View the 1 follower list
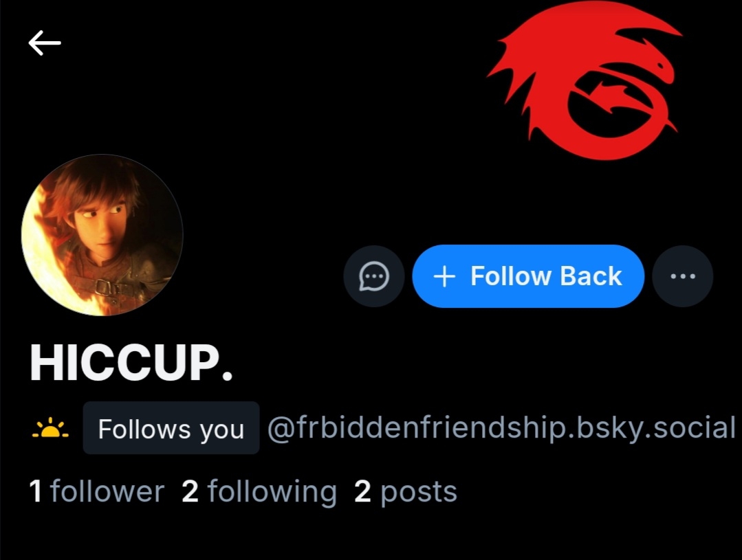Image resolution: width=742 pixels, height=560 pixels. pyautogui.click(x=96, y=491)
